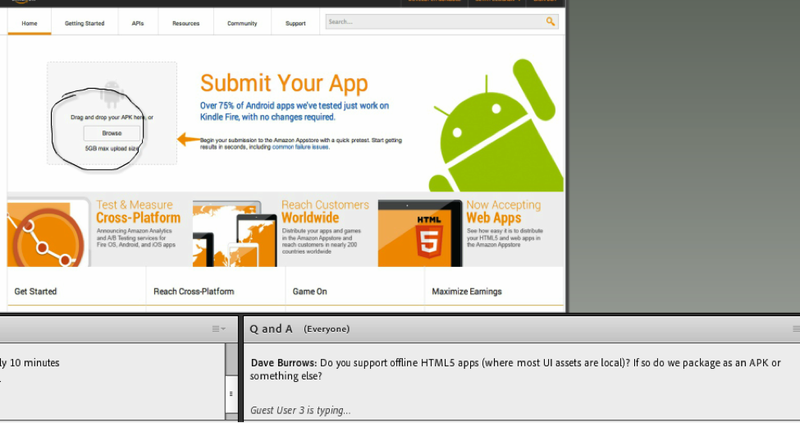Click the 'Over 75% of Android apps' tagline

click(294, 111)
